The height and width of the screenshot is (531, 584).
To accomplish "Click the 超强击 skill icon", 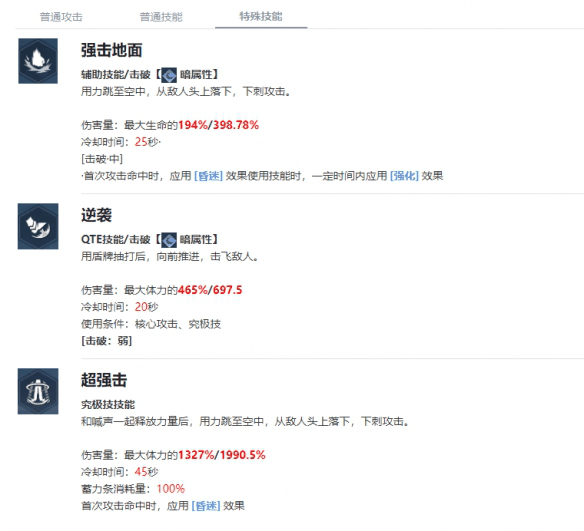I will click(x=38, y=391).
